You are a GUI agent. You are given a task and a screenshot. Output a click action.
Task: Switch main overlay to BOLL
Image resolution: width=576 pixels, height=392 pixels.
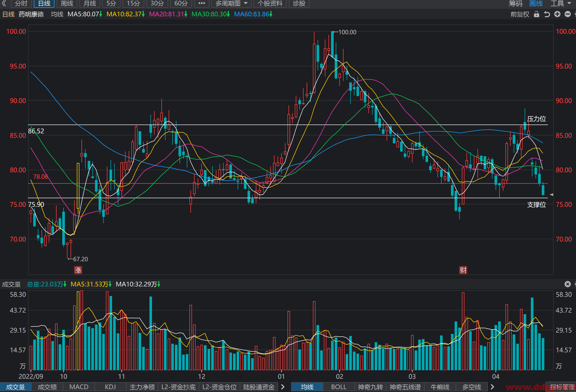[x=339, y=387]
